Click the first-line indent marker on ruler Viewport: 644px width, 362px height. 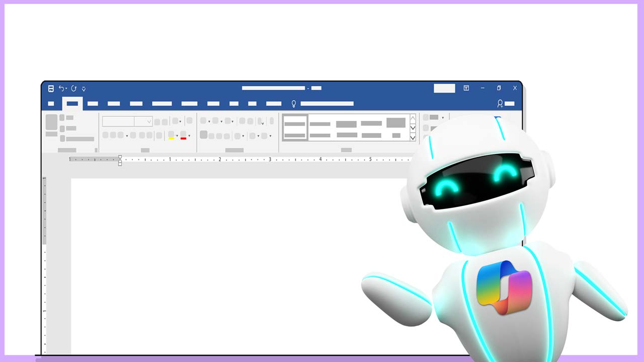(120, 157)
